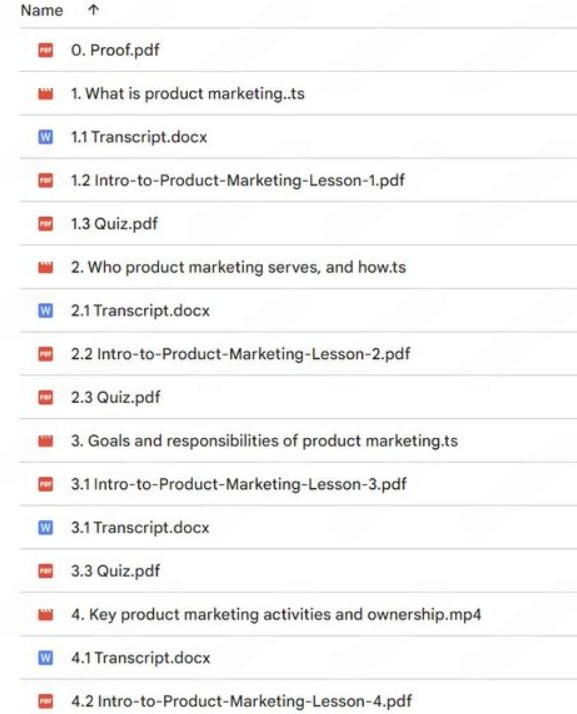Image resolution: width=577 pixels, height=714 pixels.
Task: Select 3.1 Intro-to-Product-Marketing-Lesson-3.pdf file
Action: click(x=239, y=484)
